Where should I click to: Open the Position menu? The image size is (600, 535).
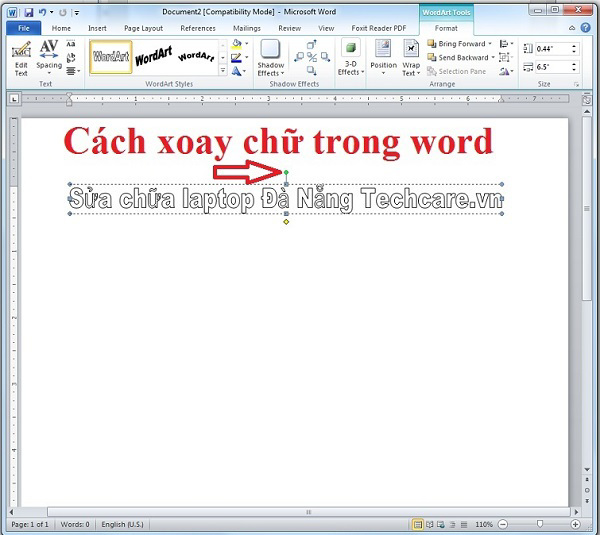(383, 58)
